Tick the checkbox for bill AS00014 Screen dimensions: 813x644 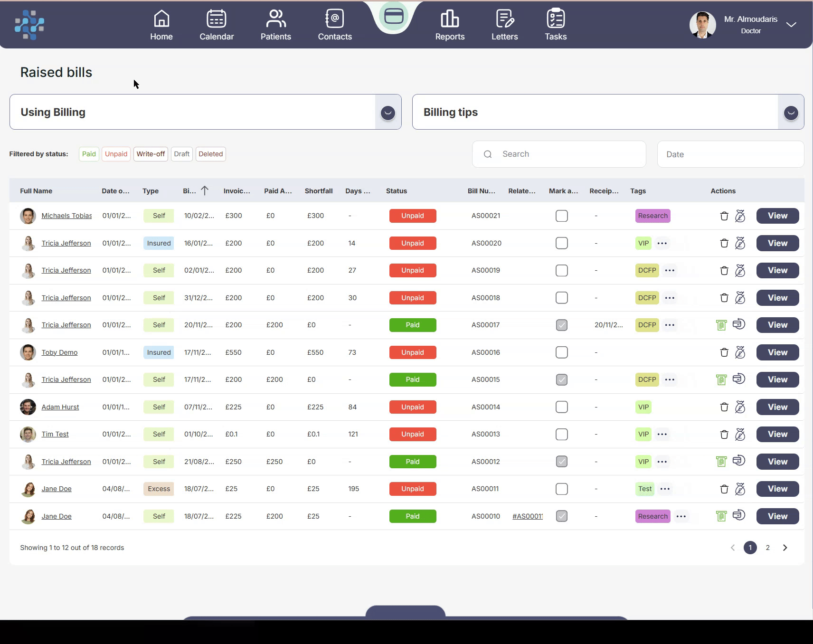click(x=562, y=407)
